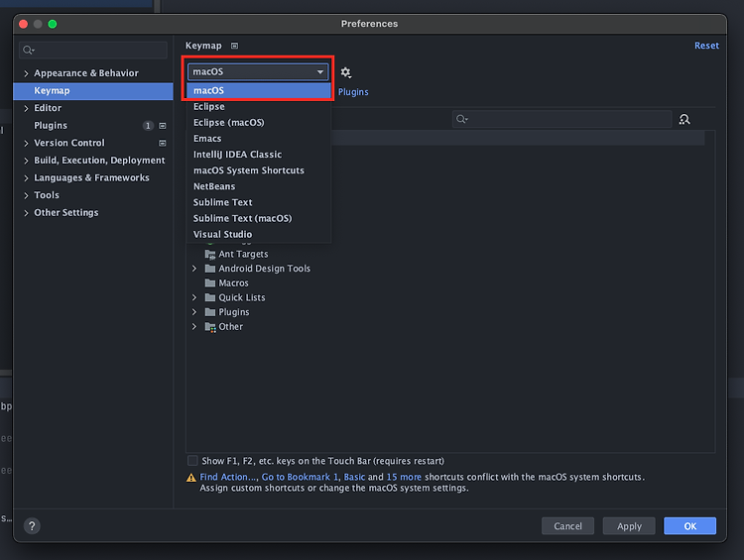Expand Other Settings section
The height and width of the screenshot is (560, 744).
[26, 213]
